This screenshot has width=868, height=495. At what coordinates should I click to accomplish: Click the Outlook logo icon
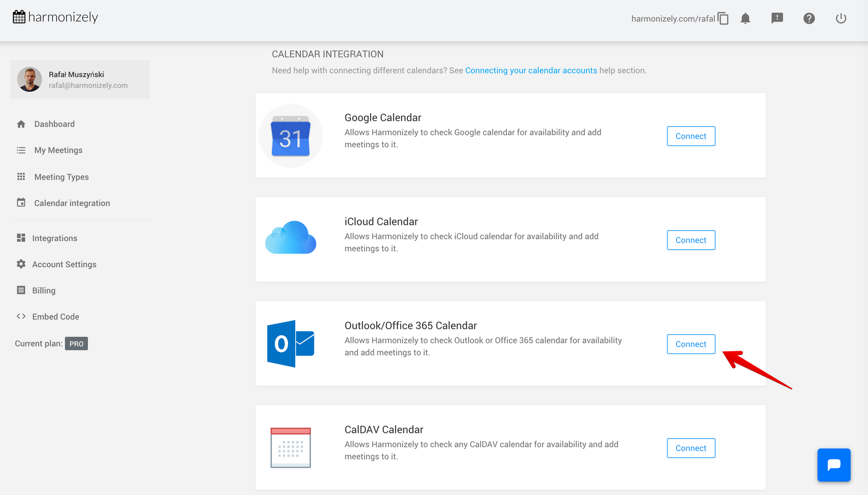(x=290, y=343)
